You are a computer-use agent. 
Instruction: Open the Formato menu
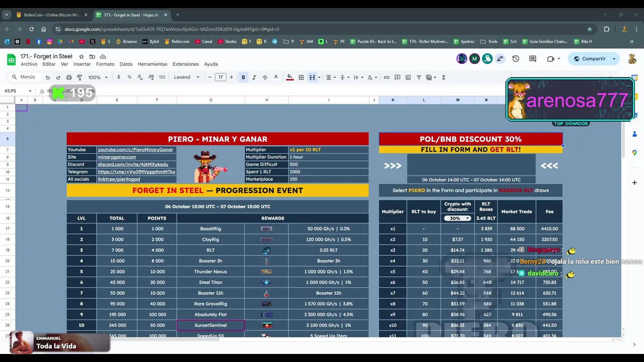click(105, 64)
